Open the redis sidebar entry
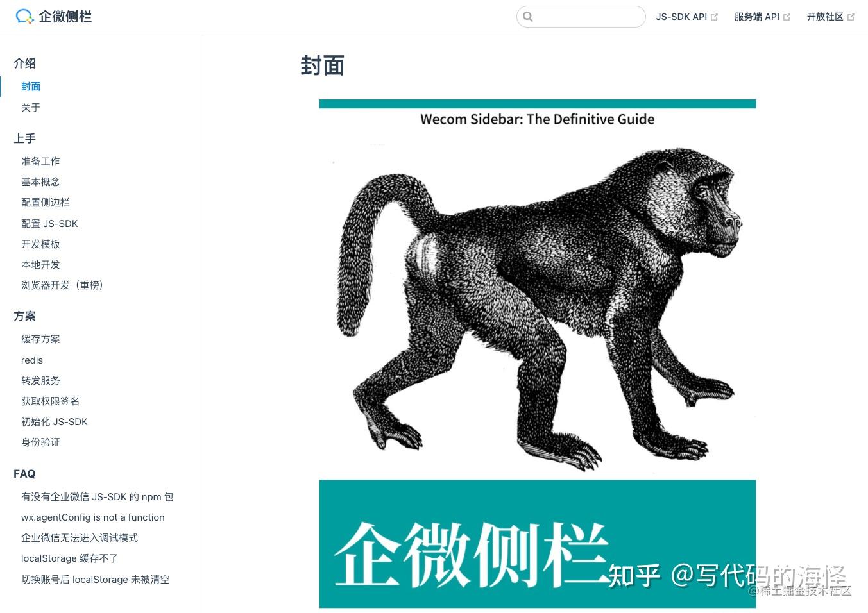The width and height of the screenshot is (868, 613). 32,360
